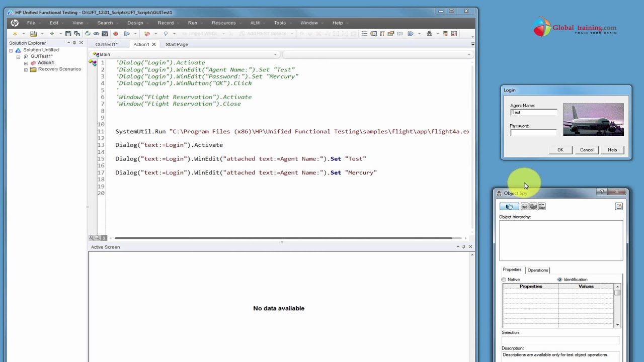Click the HP logo icon in menu bar
The width and height of the screenshot is (644, 362).
(14, 23)
